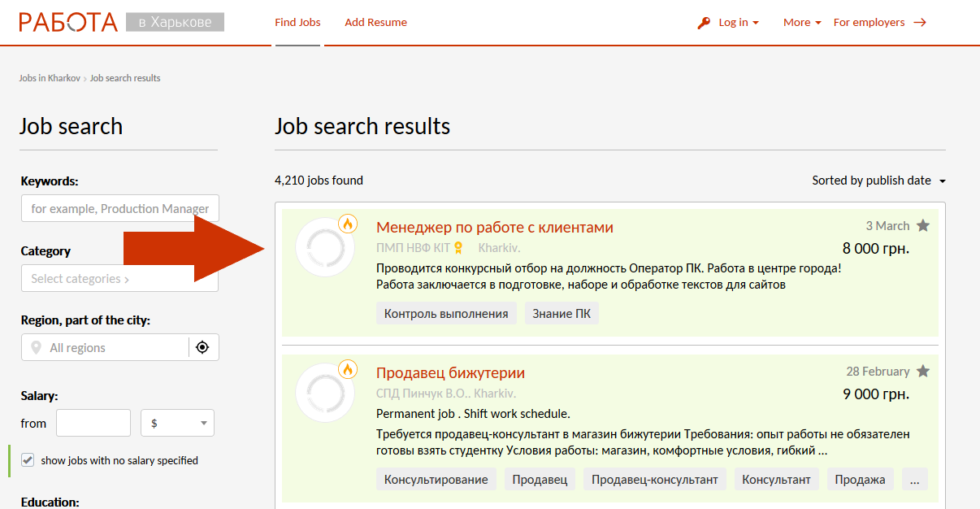
Task: Expand the More menu in header
Action: click(x=801, y=23)
